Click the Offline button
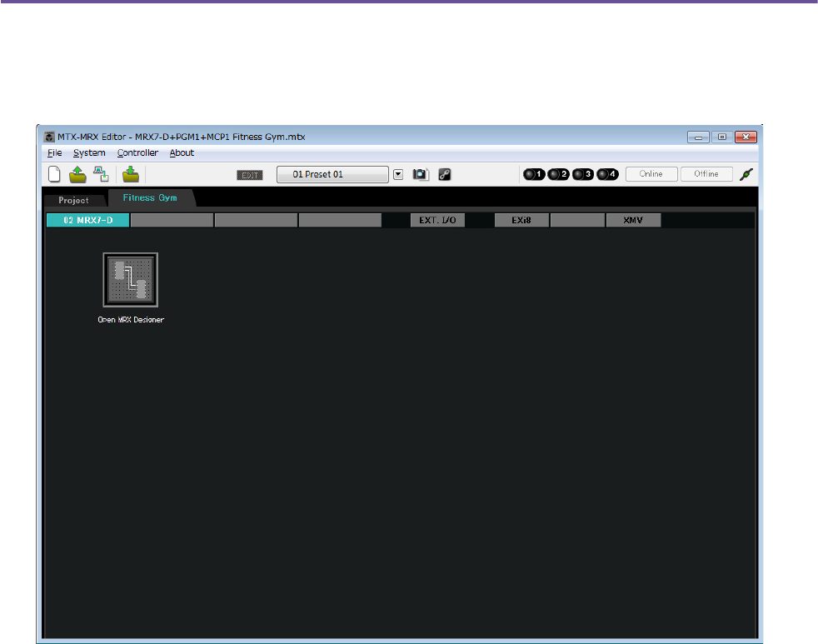 (706, 174)
